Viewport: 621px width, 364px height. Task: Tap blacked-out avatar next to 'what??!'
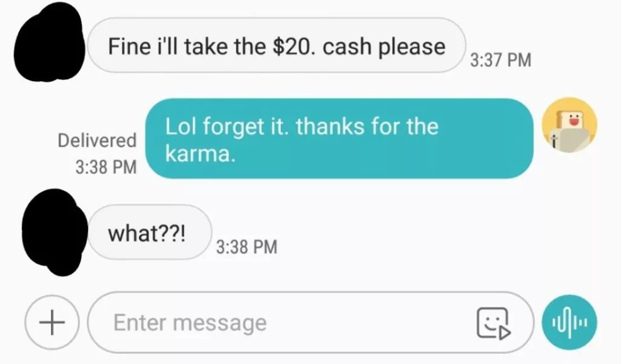pyautogui.click(x=55, y=232)
